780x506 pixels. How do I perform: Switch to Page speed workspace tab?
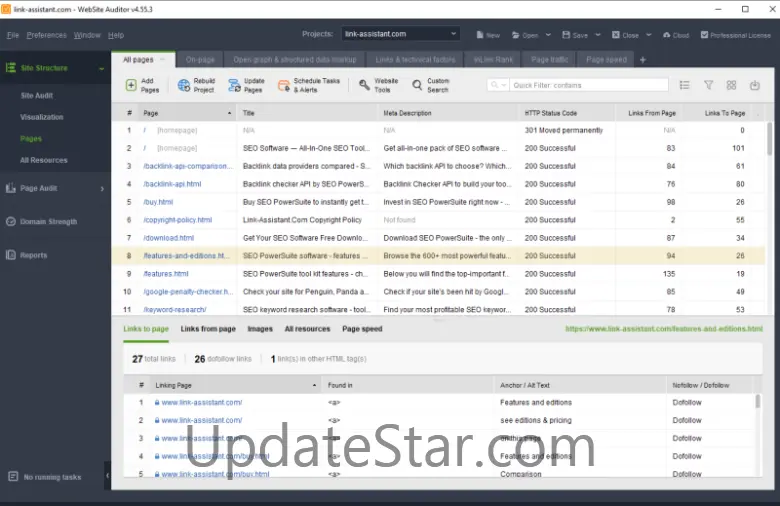606,60
